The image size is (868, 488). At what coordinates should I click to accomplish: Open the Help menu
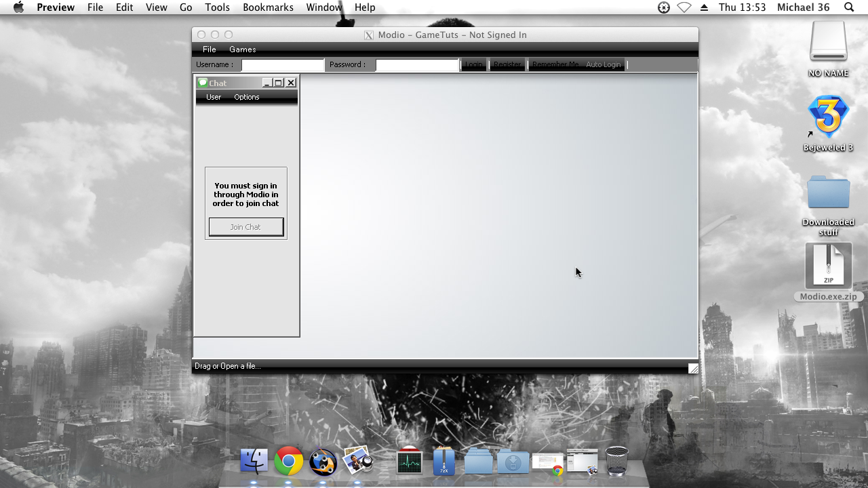(365, 7)
